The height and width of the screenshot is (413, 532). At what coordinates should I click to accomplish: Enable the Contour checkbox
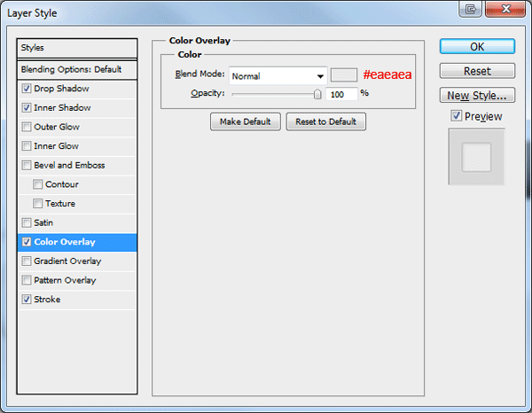point(37,184)
